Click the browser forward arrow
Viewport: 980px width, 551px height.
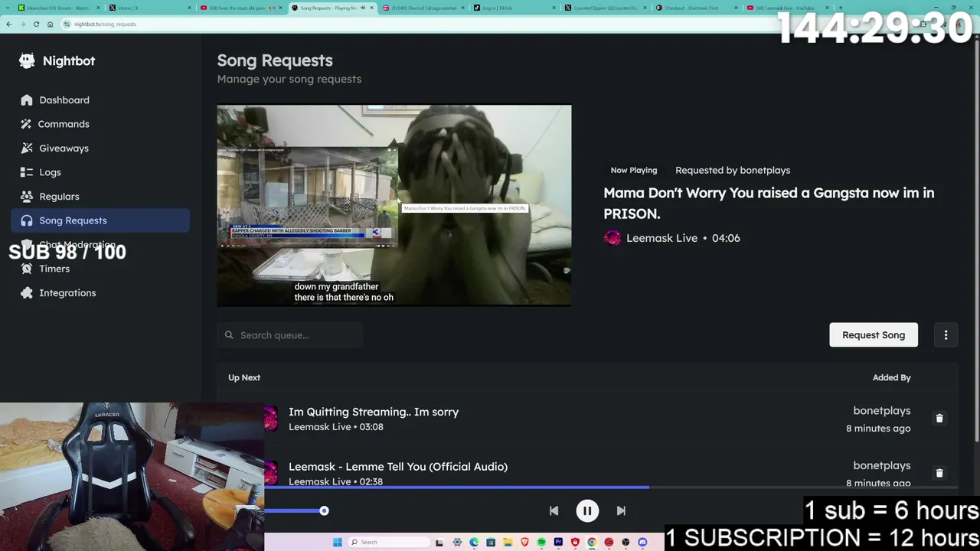(x=22, y=24)
